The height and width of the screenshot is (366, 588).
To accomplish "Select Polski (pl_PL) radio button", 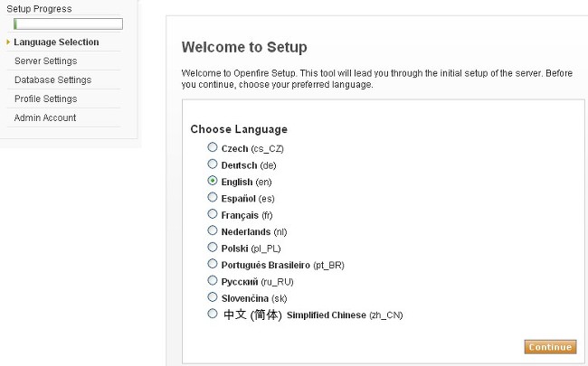I will [x=213, y=247].
